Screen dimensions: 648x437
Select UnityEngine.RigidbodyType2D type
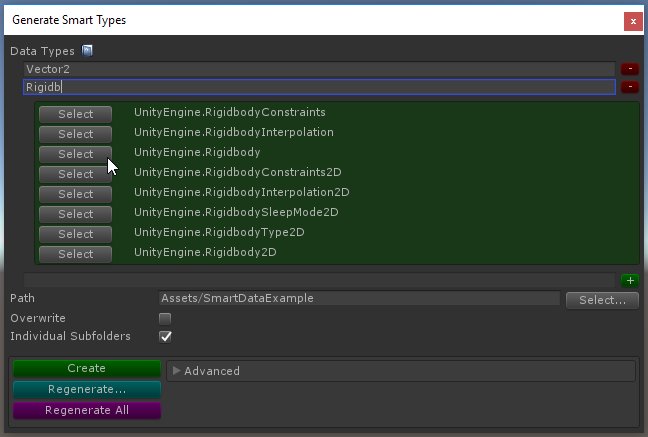76,234
